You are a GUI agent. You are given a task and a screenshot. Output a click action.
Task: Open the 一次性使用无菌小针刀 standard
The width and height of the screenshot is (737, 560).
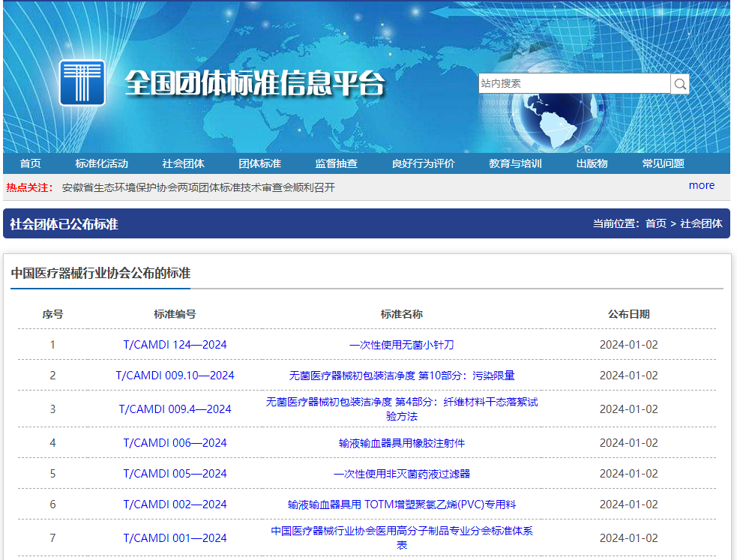point(402,344)
